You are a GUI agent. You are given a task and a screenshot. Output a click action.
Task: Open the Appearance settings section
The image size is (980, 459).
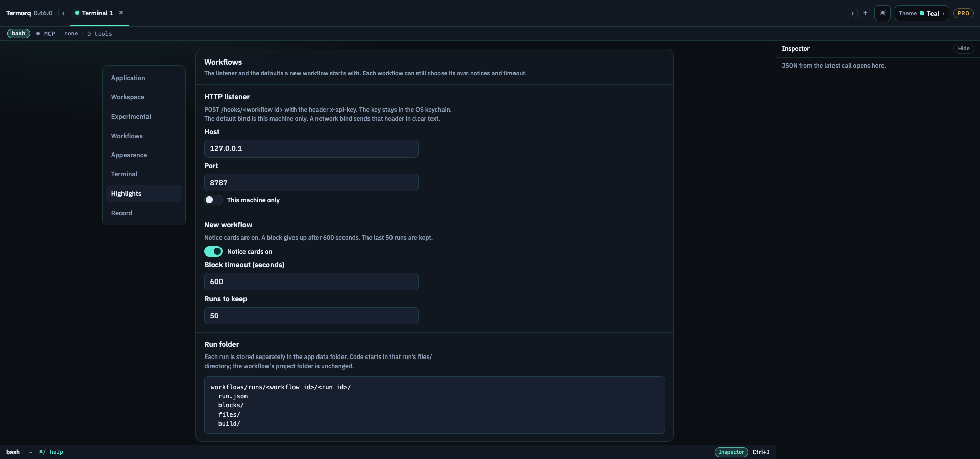click(x=144, y=155)
